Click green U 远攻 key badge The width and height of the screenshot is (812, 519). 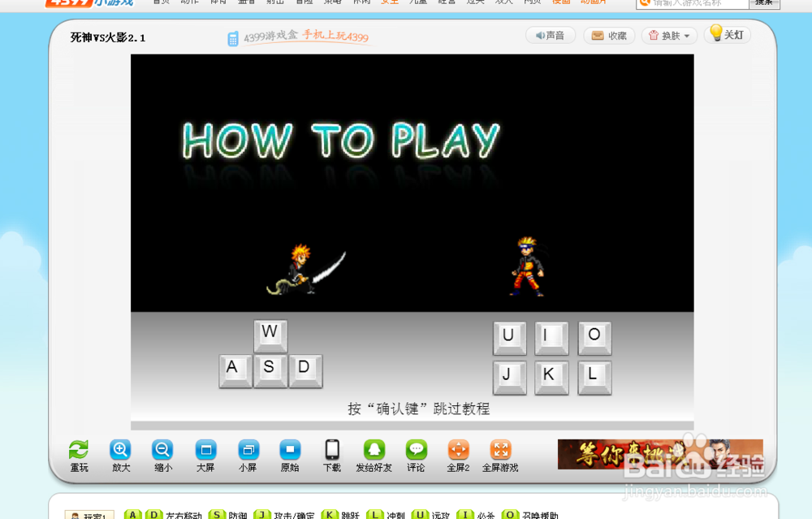420,515
